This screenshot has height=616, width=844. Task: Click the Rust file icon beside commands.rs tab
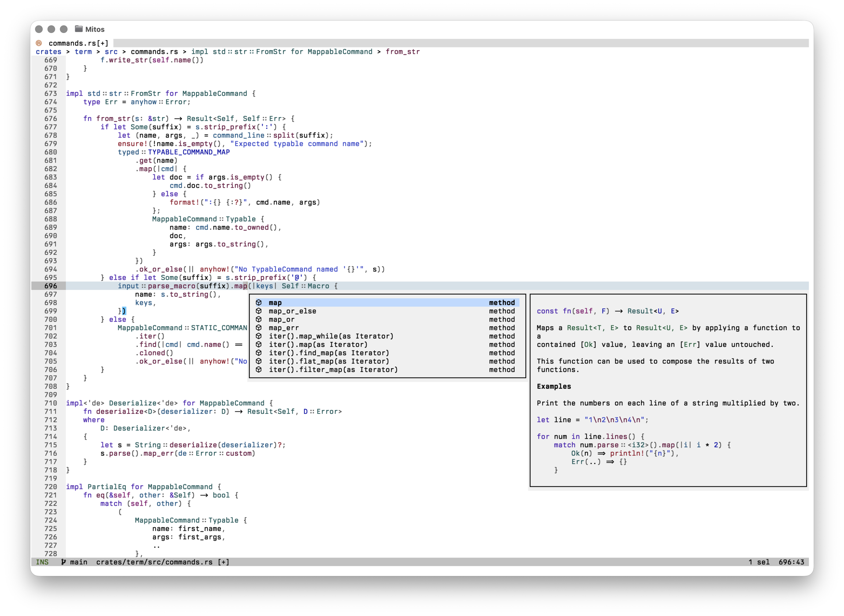[x=39, y=43]
